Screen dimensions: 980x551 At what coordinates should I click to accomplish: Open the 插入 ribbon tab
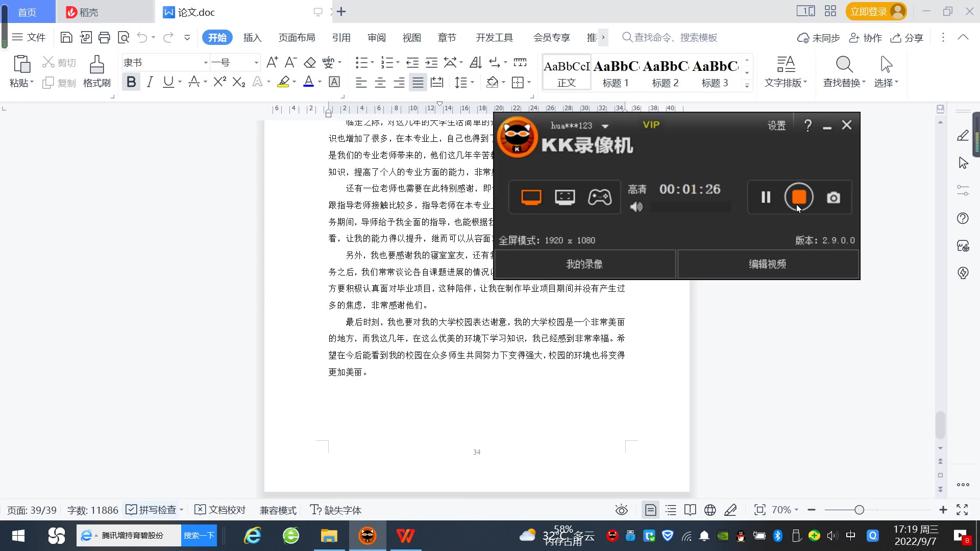tap(252, 38)
